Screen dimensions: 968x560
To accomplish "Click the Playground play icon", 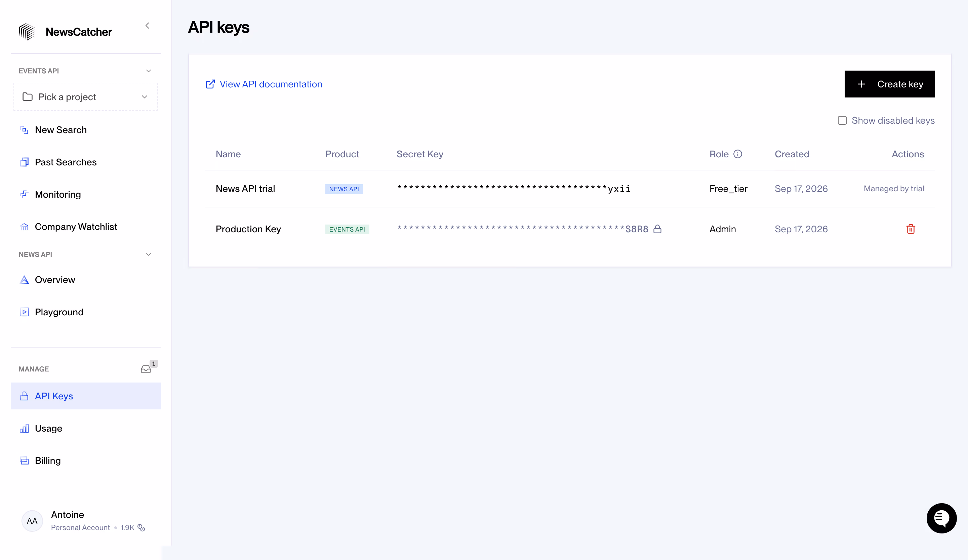I will pyautogui.click(x=24, y=312).
